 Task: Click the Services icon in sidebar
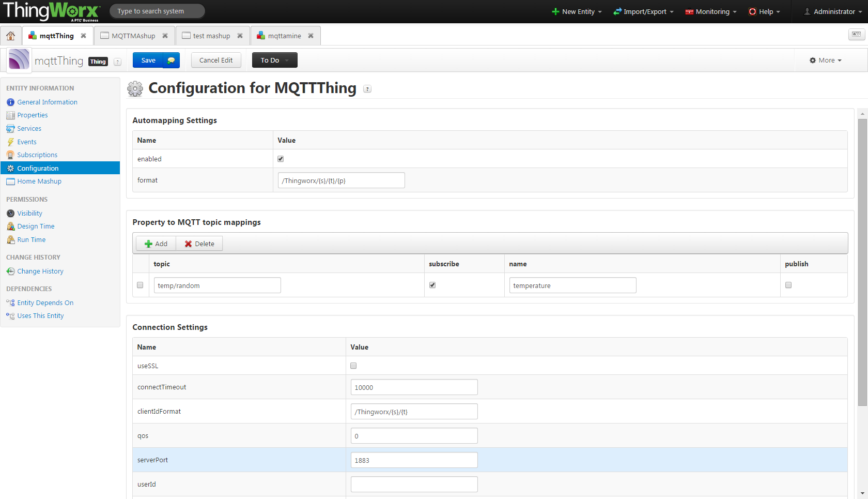click(x=10, y=129)
